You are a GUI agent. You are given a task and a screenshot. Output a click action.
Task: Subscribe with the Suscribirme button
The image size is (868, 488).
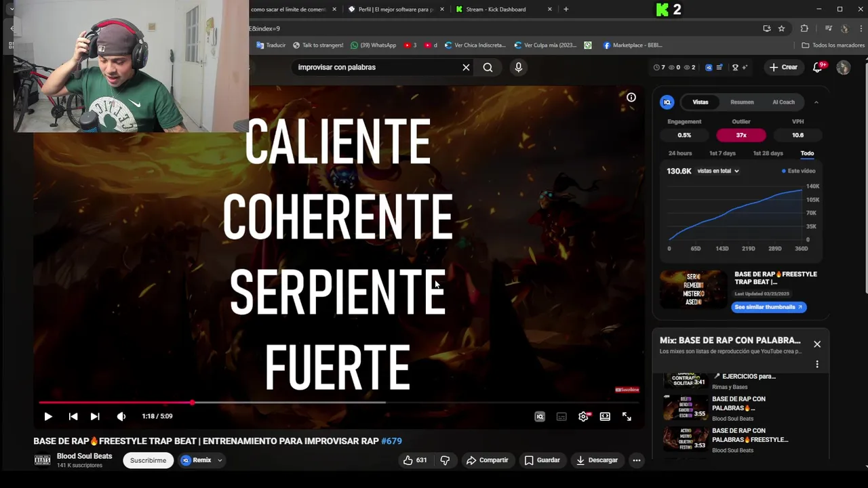pos(148,460)
